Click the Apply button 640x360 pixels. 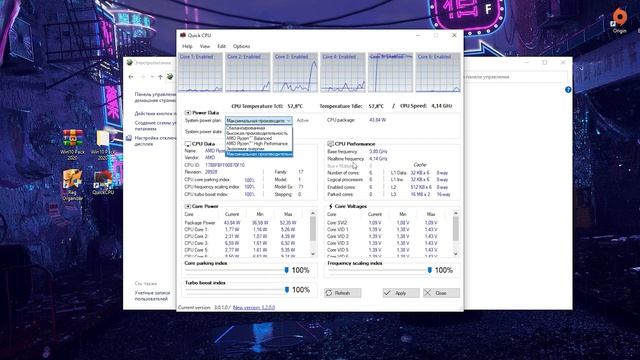point(400,293)
